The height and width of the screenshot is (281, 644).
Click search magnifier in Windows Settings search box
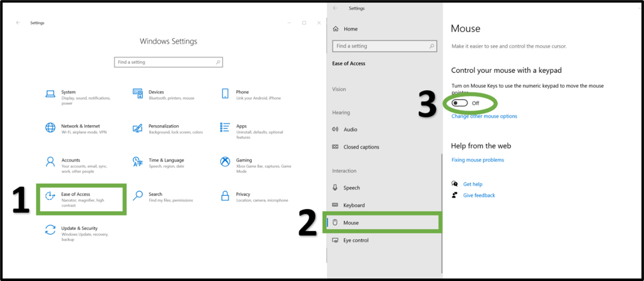point(218,62)
